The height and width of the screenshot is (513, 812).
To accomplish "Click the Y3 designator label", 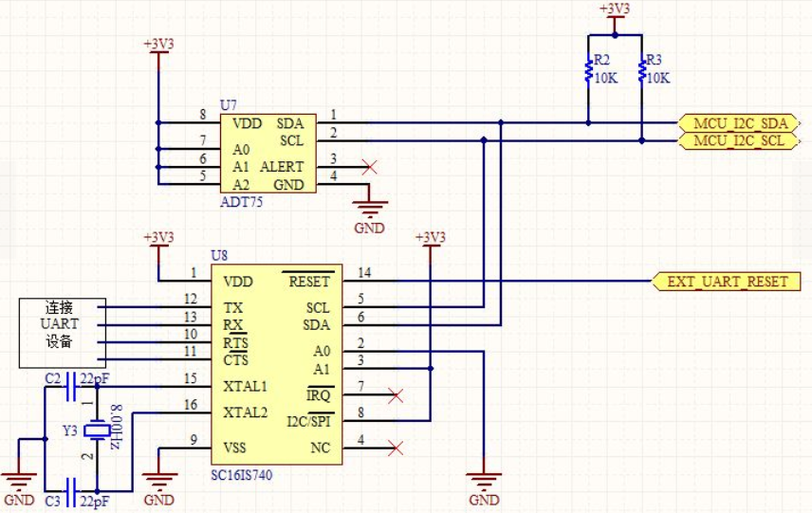I will [x=70, y=431].
